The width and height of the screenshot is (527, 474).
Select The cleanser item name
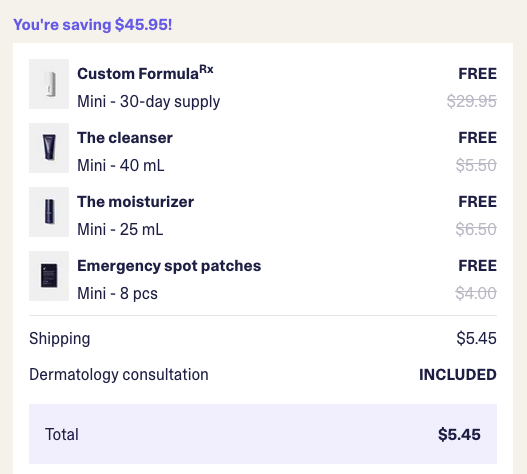(x=125, y=138)
